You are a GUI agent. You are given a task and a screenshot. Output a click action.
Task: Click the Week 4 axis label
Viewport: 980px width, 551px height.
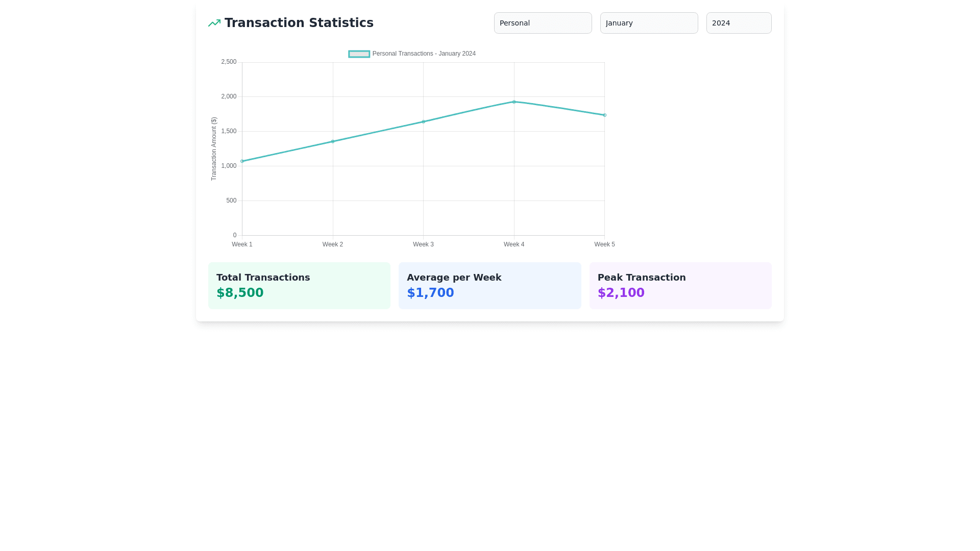pyautogui.click(x=514, y=244)
